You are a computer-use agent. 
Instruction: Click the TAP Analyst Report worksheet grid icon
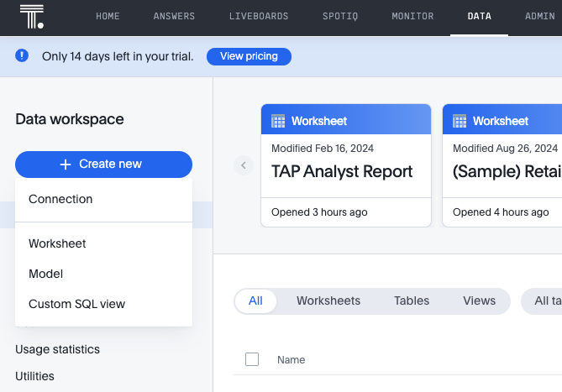pos(278,121)
